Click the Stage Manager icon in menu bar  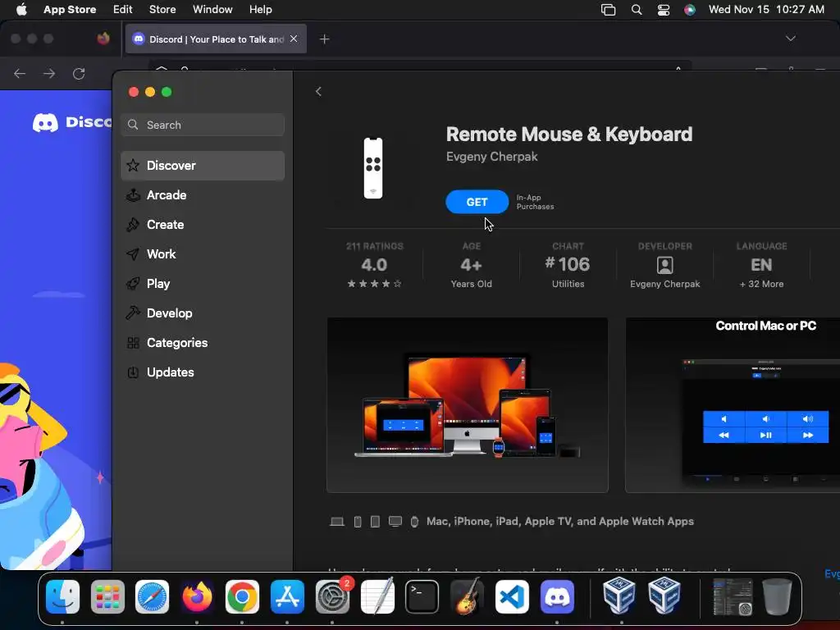point(608,10)
